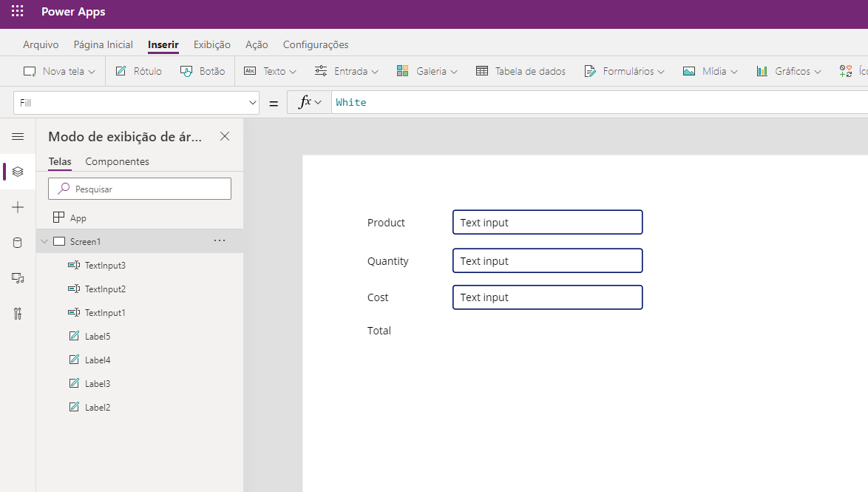Click the Power Apps waffle icon
The width and height of the screenshot is (868, 492).
17,12
